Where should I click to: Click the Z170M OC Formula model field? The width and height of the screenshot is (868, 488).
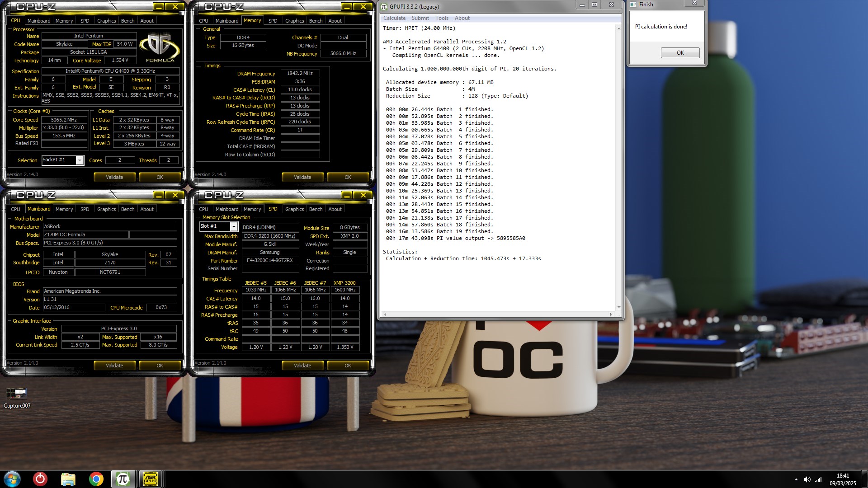point(85,235)
